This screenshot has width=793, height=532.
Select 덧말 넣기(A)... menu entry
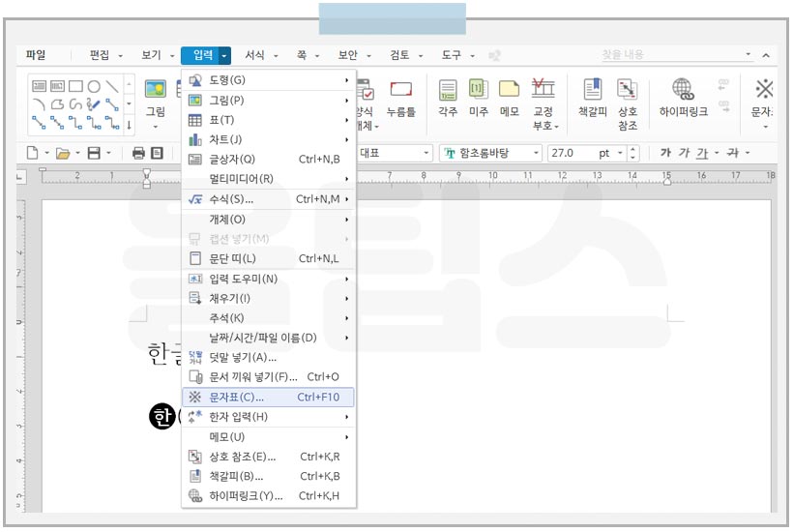268,357
